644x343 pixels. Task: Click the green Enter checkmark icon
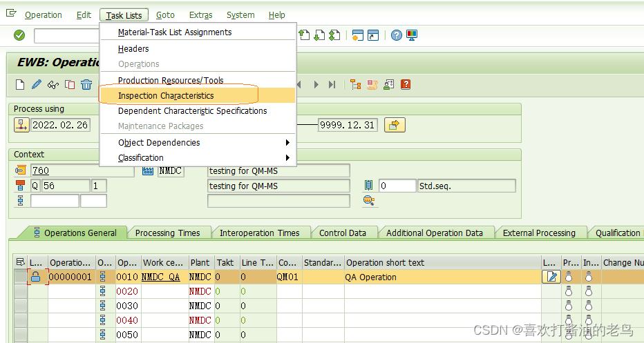click(x=19, y=35)
